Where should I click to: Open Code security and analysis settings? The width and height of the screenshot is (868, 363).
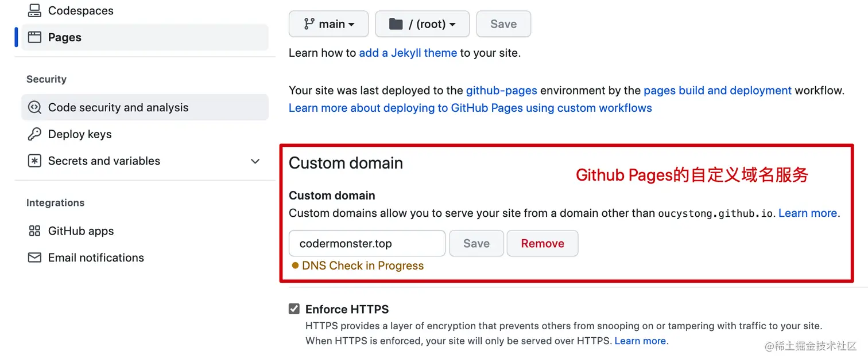[x=145, y=107]
